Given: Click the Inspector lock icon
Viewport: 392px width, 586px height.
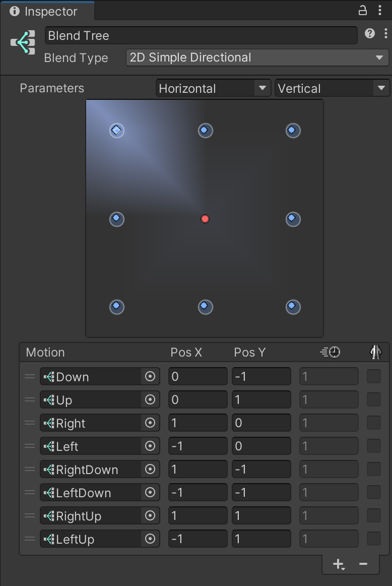Looking at the screenshot, I should 362,10.
